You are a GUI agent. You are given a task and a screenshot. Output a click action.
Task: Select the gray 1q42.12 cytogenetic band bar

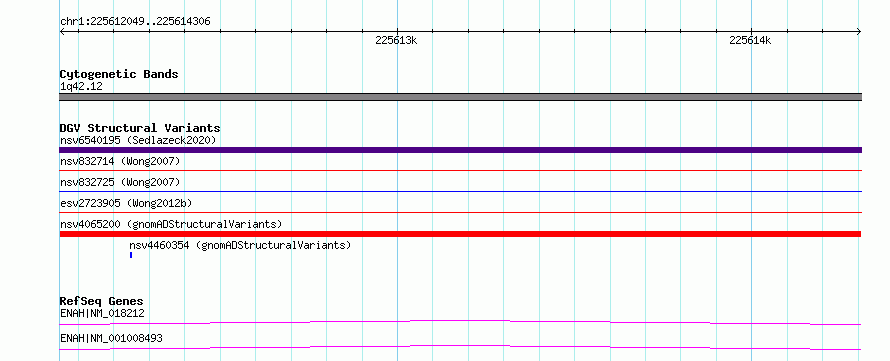tap(460, 97)
